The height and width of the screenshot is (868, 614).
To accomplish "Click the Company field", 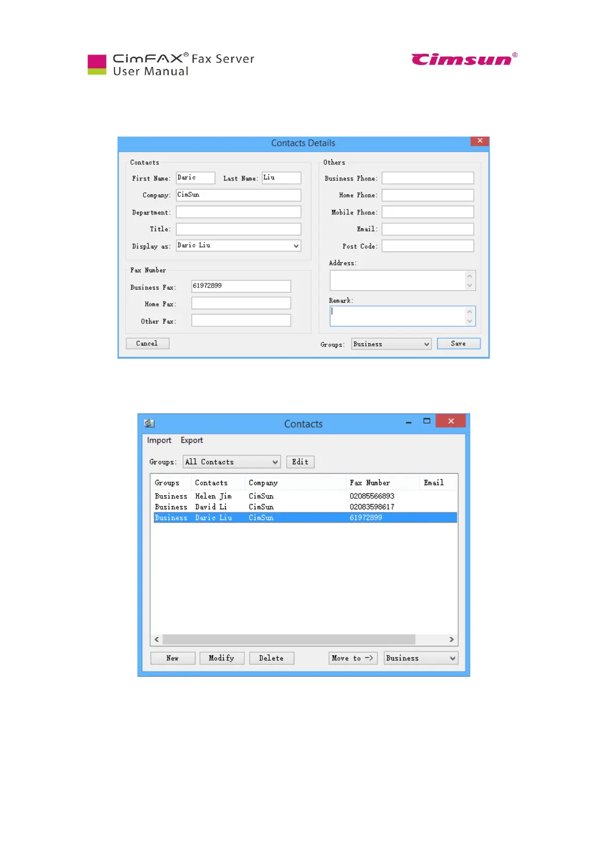I will pos(239,195).
